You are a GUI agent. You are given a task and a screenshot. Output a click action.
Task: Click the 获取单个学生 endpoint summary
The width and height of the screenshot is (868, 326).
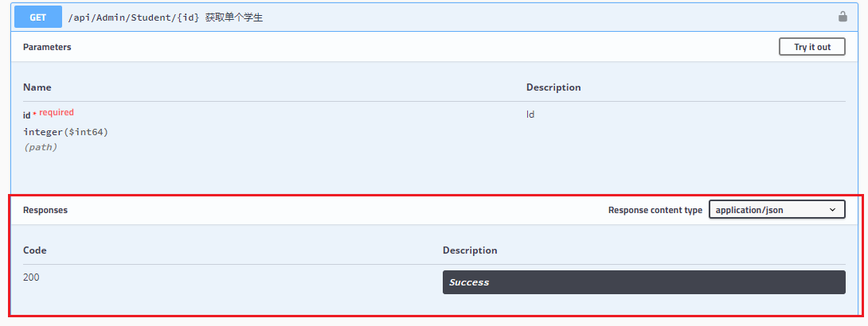click(x=234, y=17)
